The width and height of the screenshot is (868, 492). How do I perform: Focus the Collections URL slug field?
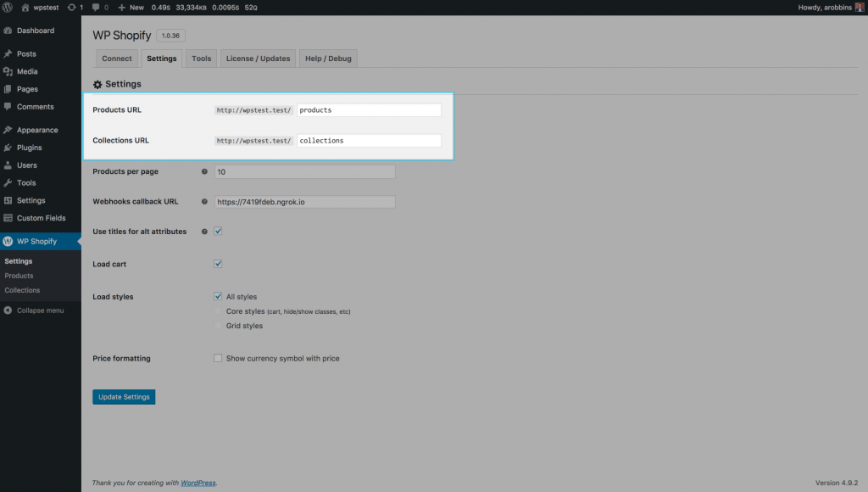tap(370, 140)
